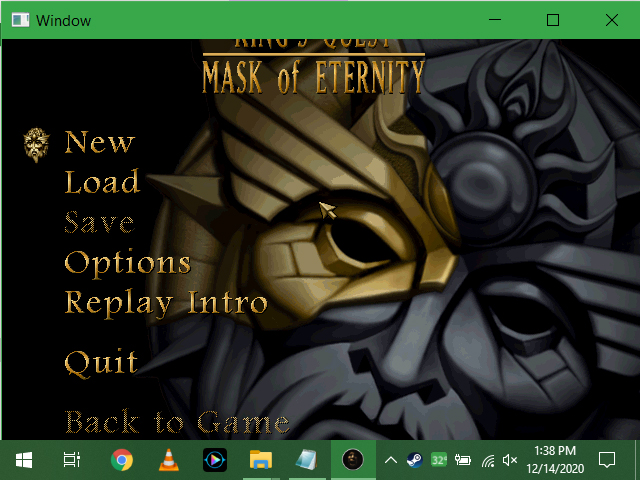Select the dimmed Save entry
The width and height of the screenshot is (640, 480).
(99, 222)
